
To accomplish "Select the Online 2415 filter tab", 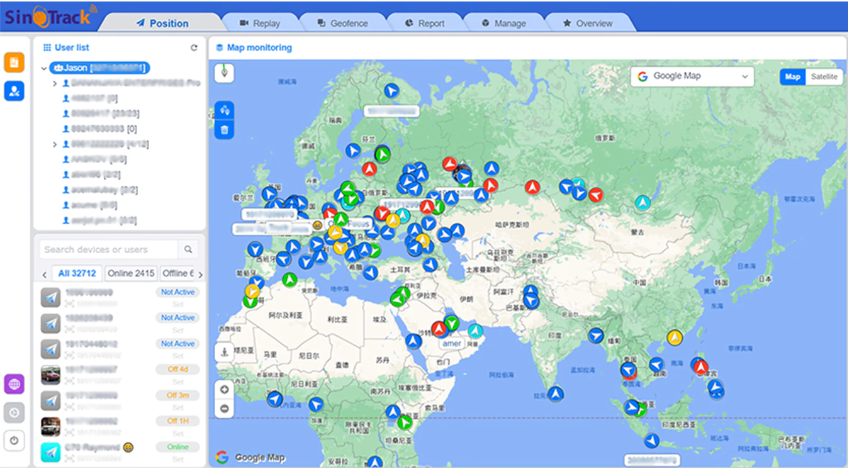I will pyautogui.click(x=131, y=273).
